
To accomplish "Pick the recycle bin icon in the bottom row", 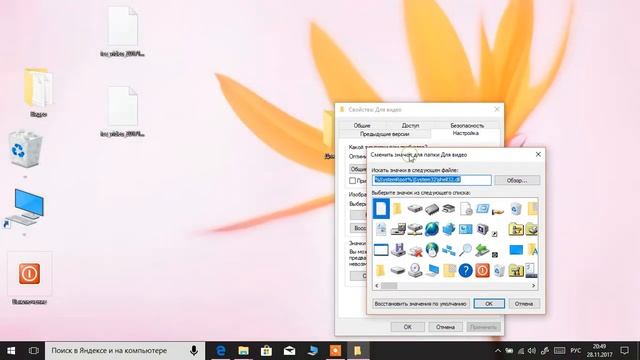I will (499, 270).
